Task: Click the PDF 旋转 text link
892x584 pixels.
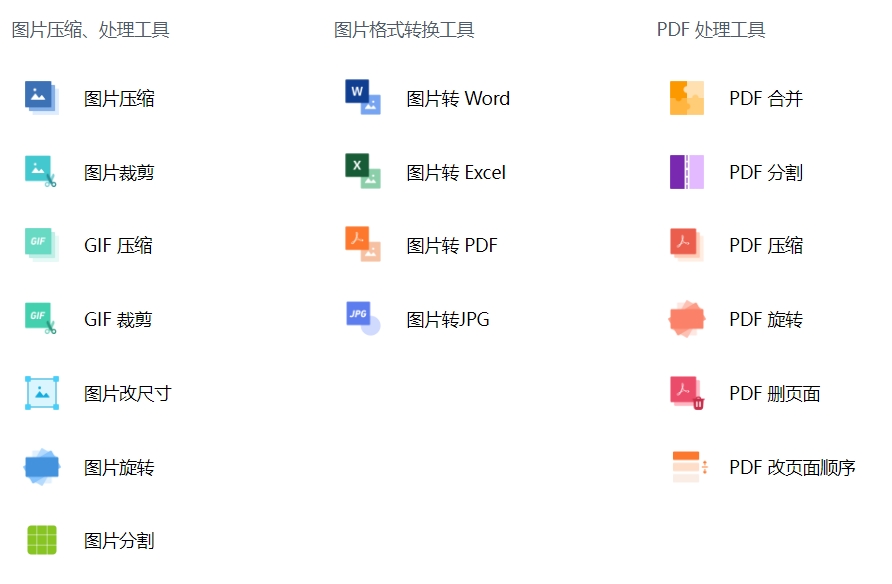Action: coord(765,320)
